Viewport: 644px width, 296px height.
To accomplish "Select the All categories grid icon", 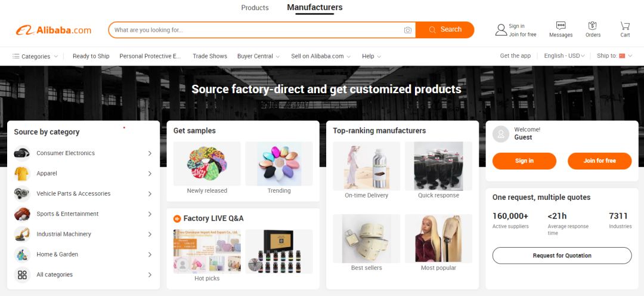I will click(22, 275).
